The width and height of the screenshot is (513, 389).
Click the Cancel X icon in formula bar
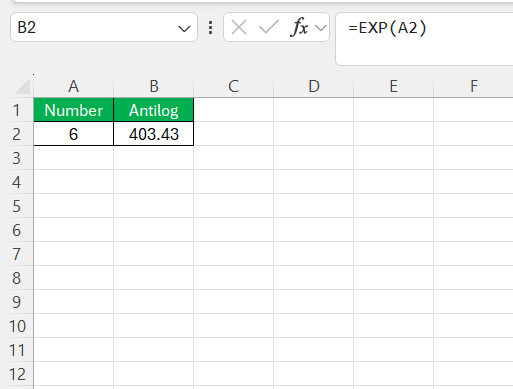coord(239,27)
